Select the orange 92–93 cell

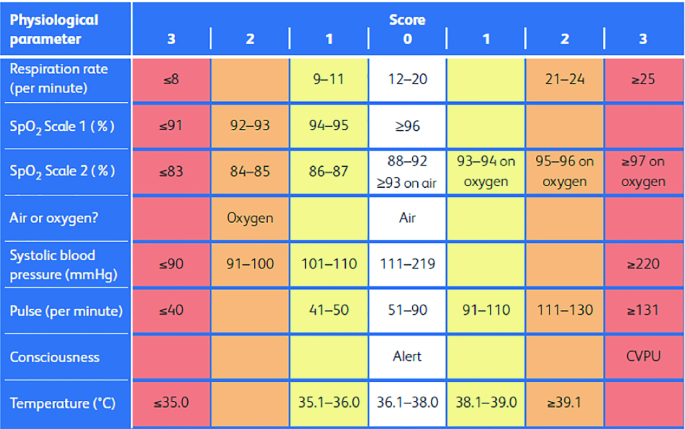click(249, 125)
